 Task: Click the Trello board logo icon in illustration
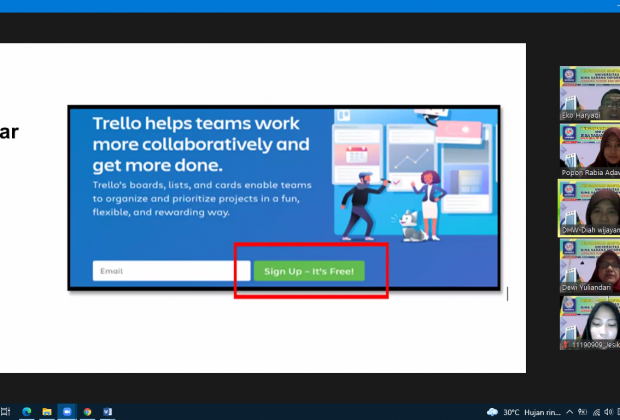[x=343, y=115]
